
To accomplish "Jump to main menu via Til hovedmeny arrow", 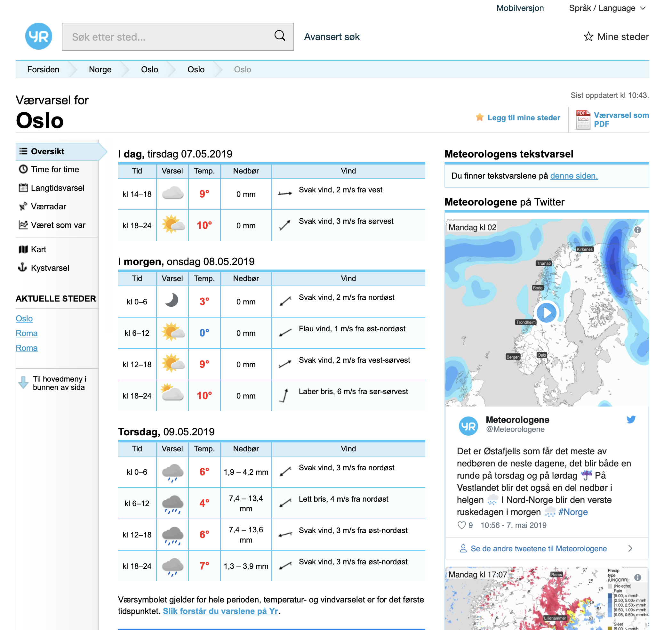I will (x=23, y=383).
